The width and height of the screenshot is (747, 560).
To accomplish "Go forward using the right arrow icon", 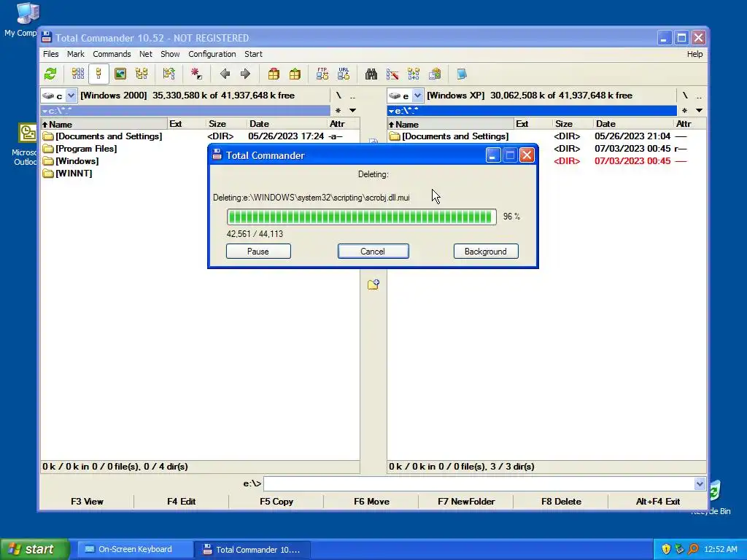I will pos(245,74).
